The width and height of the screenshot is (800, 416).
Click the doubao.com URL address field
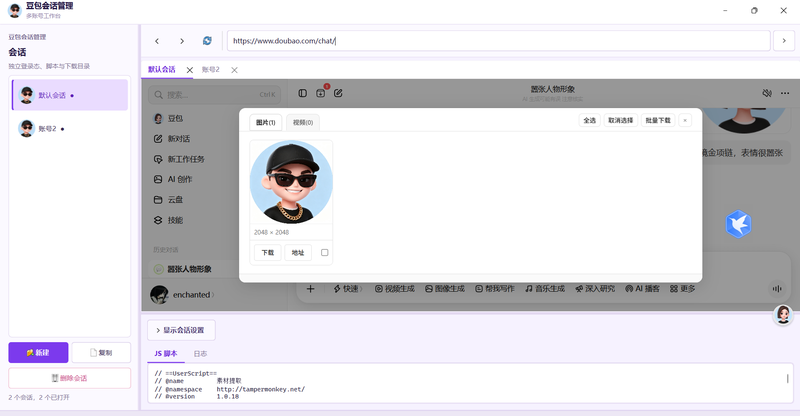click(x=498, y=41)
